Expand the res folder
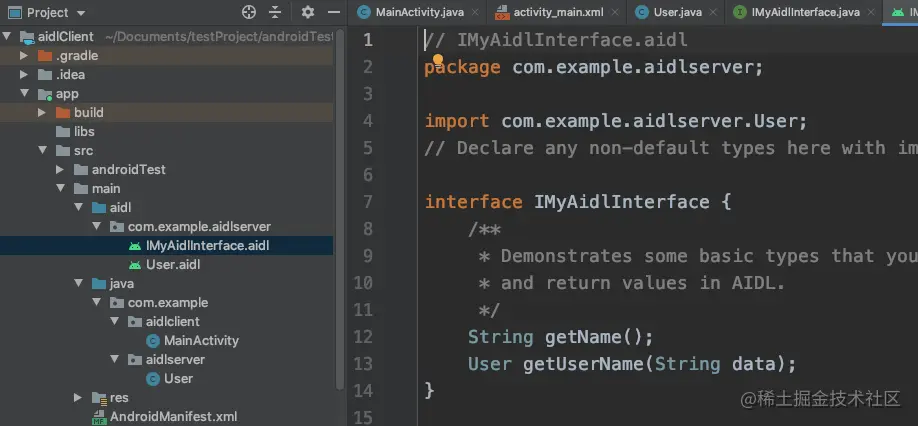 click(78, 397)
